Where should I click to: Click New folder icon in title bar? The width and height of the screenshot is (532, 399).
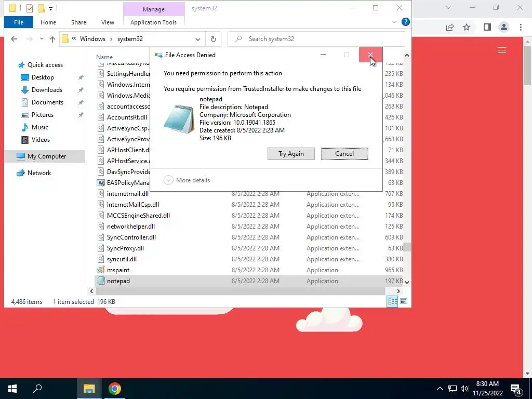[42, 8]
